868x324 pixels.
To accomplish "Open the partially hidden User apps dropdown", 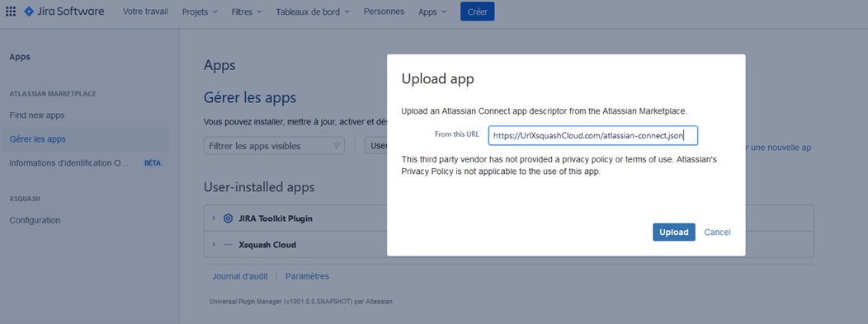I will click(375, 146).
